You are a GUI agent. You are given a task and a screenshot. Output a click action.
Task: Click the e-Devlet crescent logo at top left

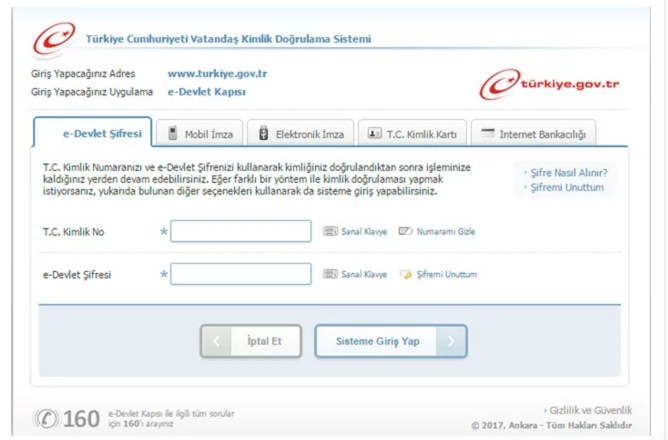[54, 39]
